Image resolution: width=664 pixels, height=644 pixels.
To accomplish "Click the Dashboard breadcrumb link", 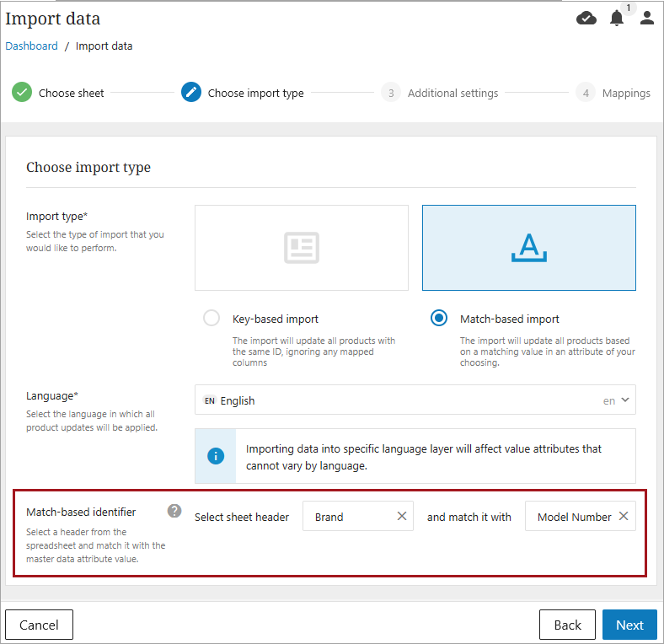I will 32,46.
